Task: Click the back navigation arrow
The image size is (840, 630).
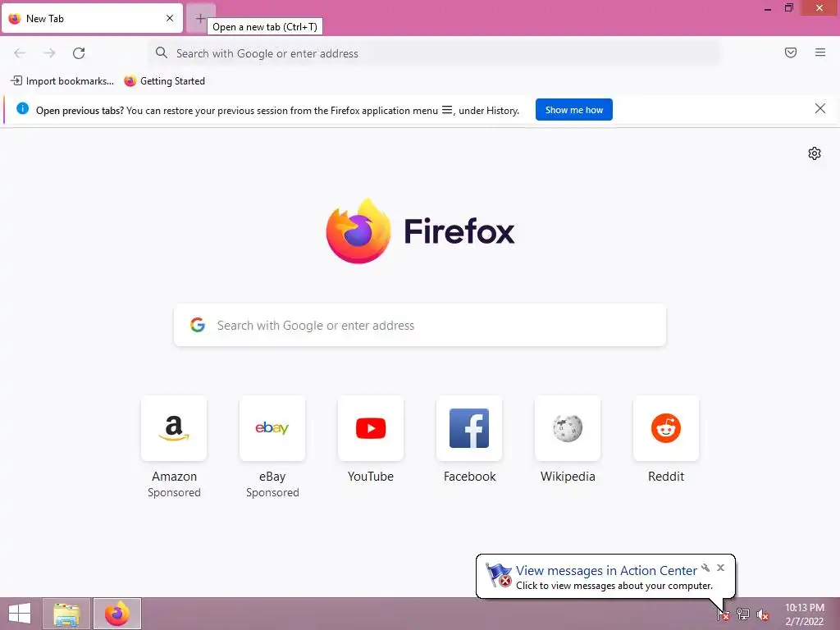Action: pos(20,53)
